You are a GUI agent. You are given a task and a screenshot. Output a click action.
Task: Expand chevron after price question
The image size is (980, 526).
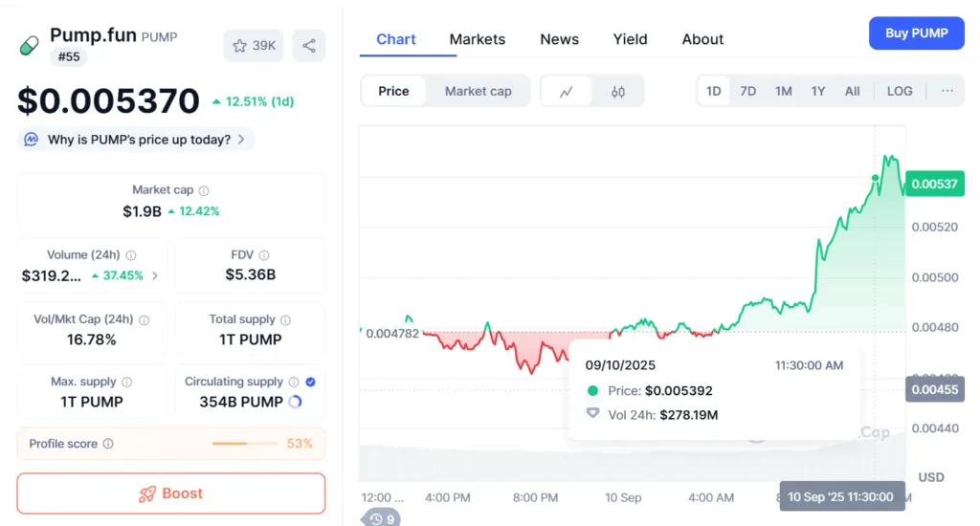pos(241,140)
